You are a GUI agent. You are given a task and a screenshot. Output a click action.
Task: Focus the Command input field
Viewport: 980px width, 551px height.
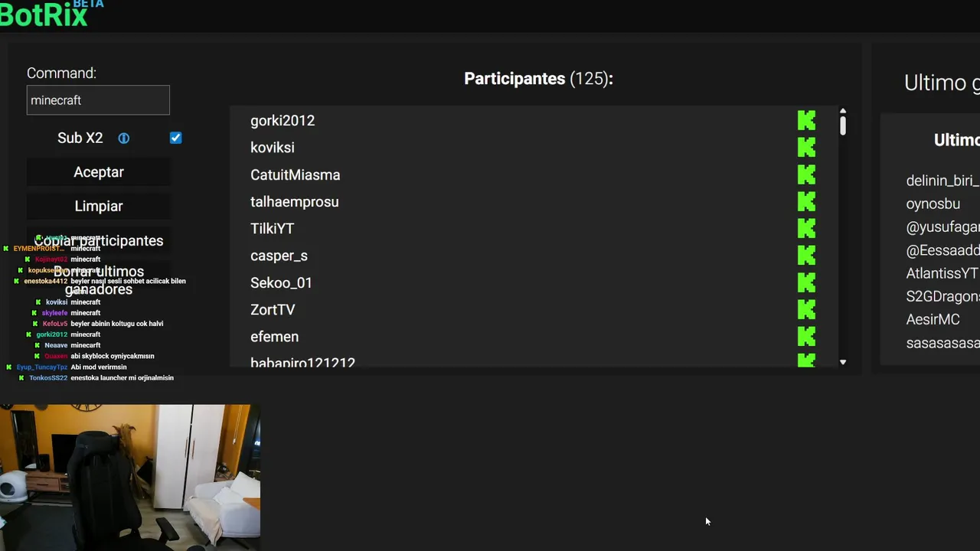pyautogui.click(x=98, y=100)
